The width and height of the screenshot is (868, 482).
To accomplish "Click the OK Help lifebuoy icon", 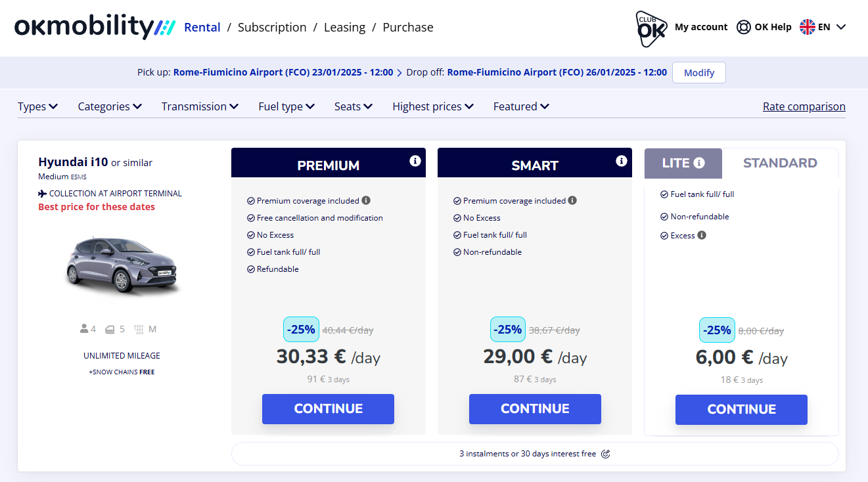I will coord(744,28).
